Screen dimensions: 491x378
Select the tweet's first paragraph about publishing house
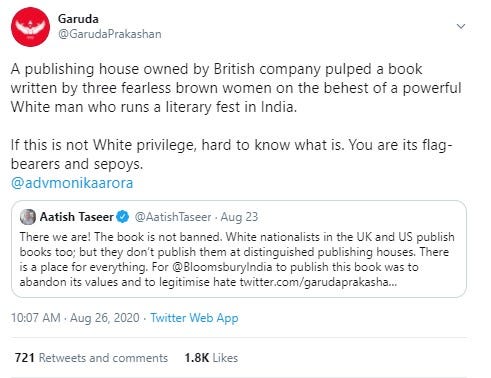click(236, 88)
